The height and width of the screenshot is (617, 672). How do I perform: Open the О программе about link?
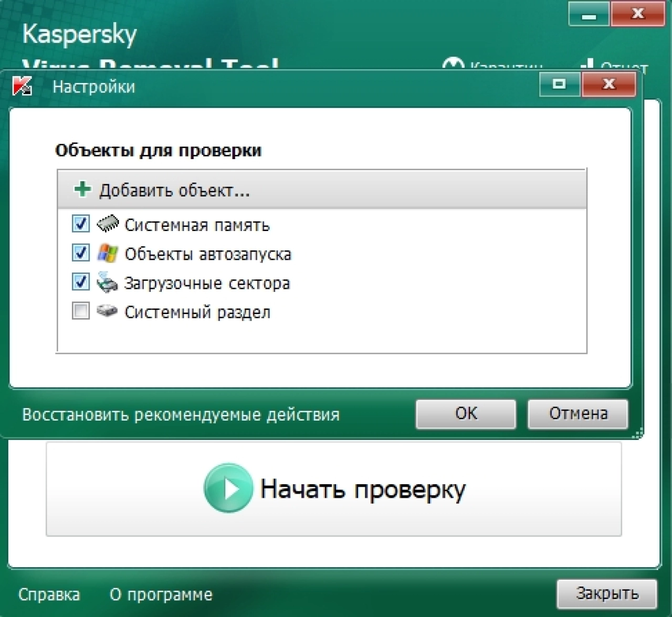[x=161, y=595]
